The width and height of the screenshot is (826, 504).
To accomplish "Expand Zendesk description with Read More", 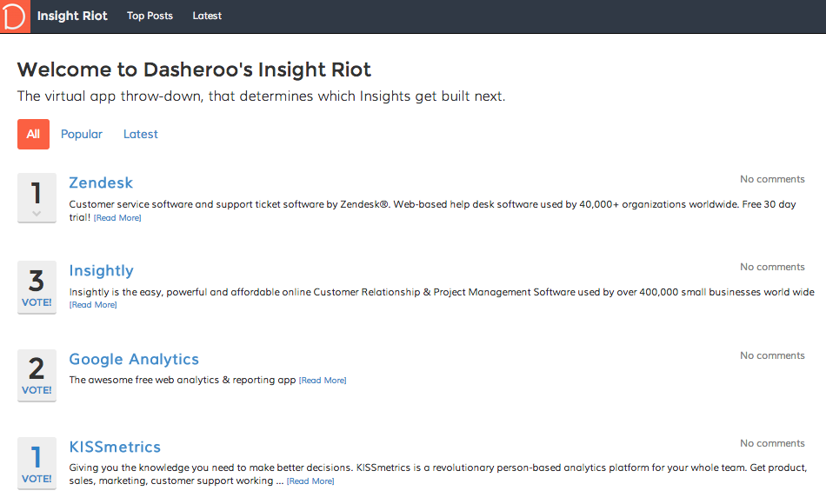I will 117,218.
